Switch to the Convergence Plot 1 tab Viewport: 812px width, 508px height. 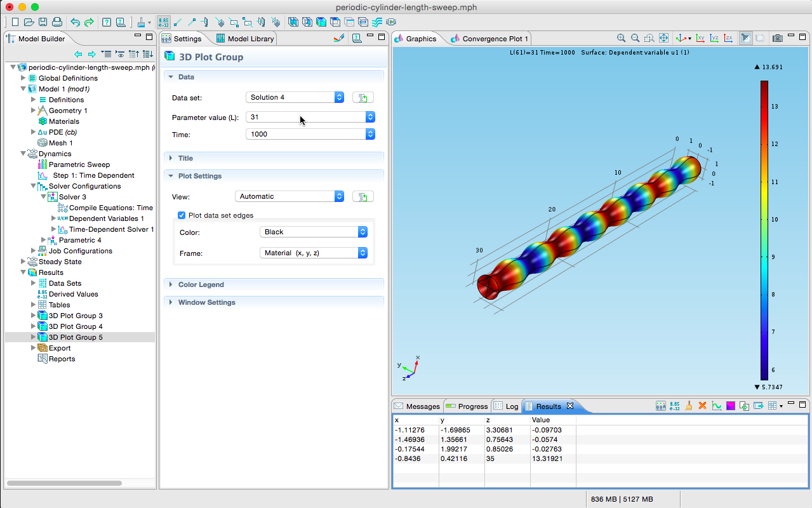[489, 38]
